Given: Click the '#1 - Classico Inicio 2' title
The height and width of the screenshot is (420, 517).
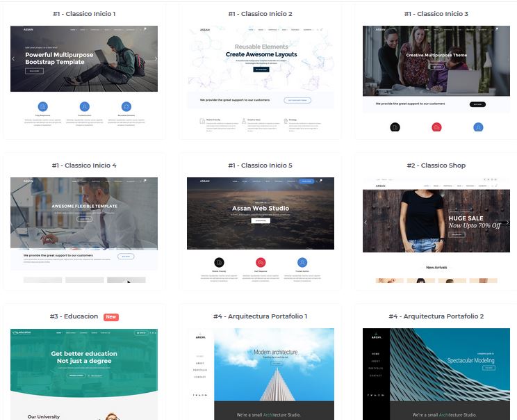Looking at the screenshot, I should [260, 14].
